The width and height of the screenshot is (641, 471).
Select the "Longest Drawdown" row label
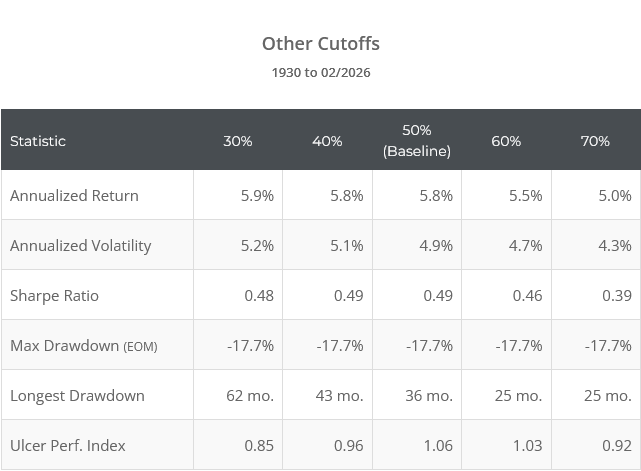77,395
